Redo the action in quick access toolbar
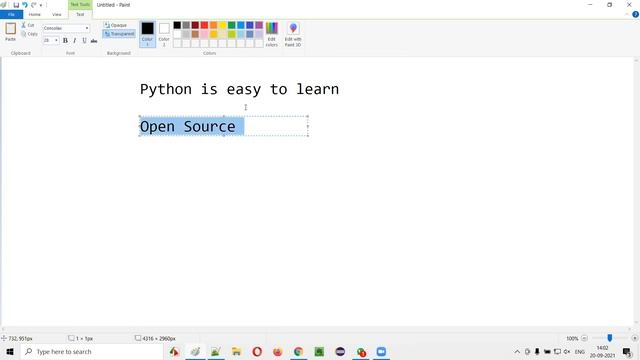 [x=33, y=5]
